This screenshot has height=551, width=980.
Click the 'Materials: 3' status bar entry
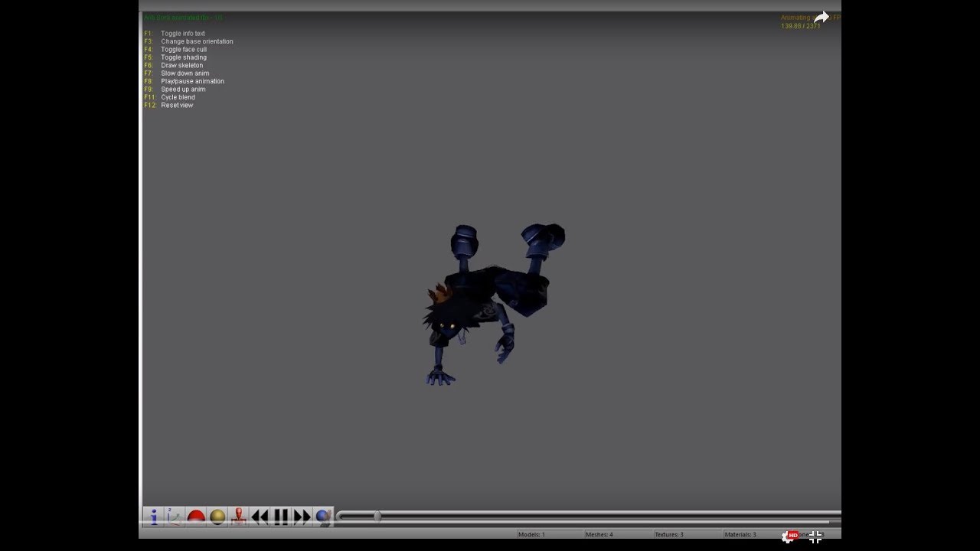[740, 534]
